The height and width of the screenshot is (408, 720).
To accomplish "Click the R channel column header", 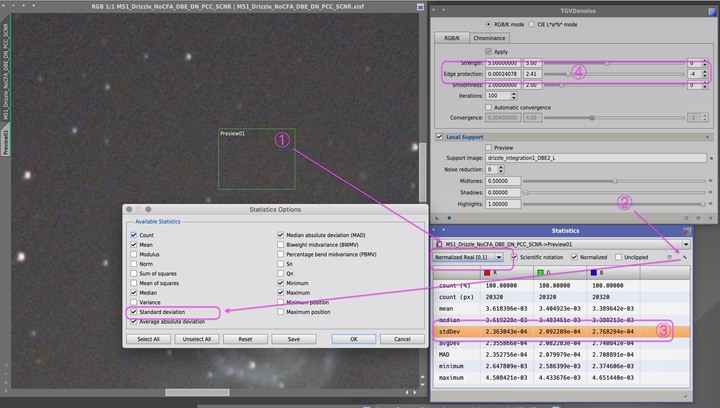I will coord(507,273).
